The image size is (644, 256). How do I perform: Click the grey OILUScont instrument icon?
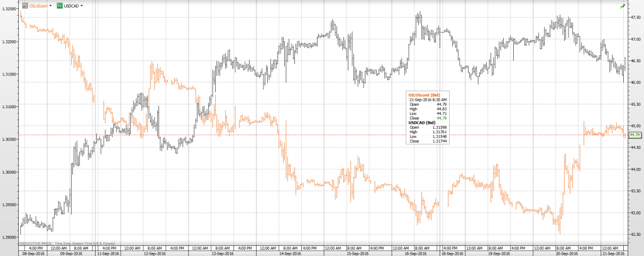tap(25, 6)
